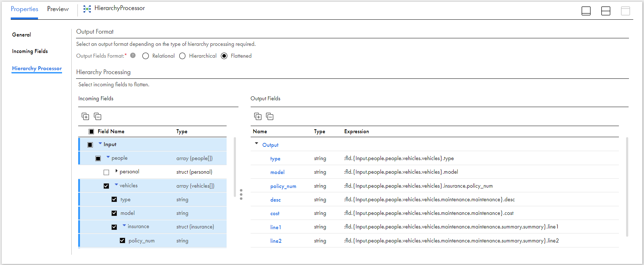Viewport: 644px width, 265px height.
Task: Select the Relational output format
Action: 146,56
